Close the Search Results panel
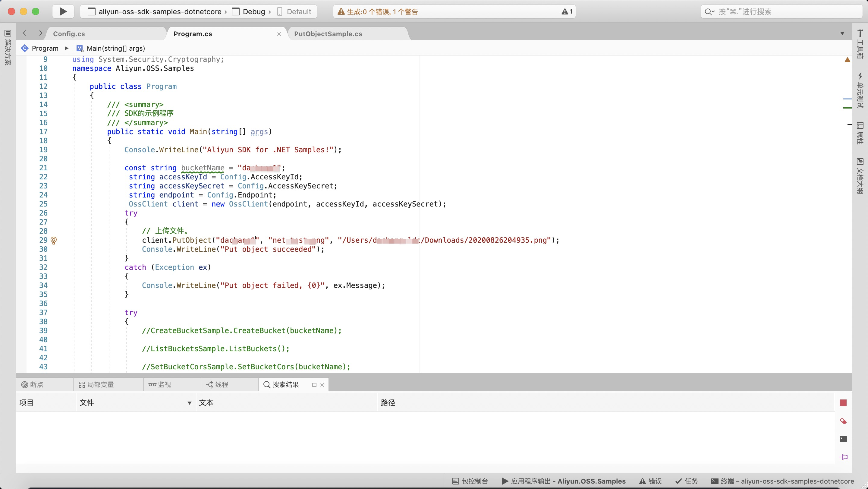 tap(322, 385)
